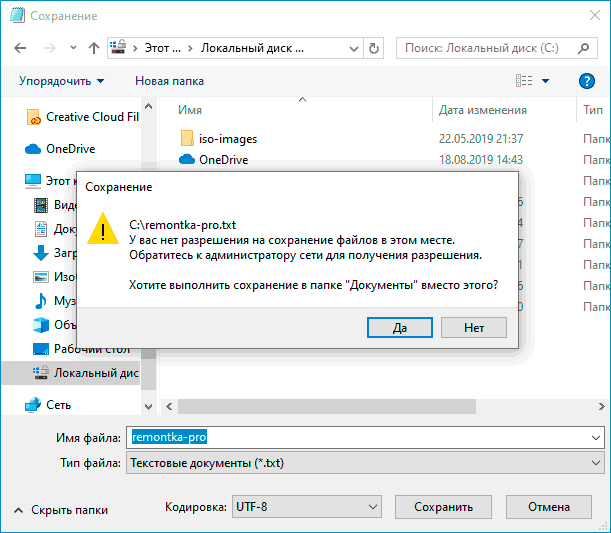Select Этот компьютер in navigation pane
The image size is (611, 533).
pyautogui.click(x=61, y=181)
